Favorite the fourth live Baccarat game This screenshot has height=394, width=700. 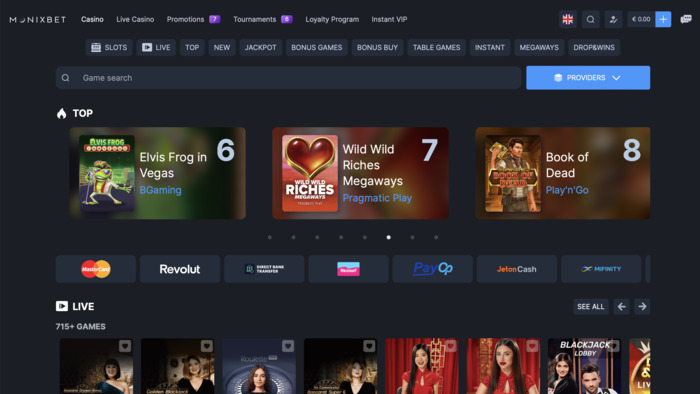point(369,346)
